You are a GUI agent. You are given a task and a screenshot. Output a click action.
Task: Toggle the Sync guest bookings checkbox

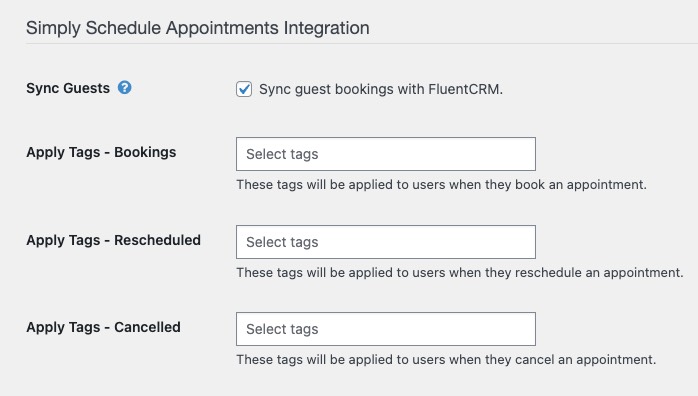244,89
